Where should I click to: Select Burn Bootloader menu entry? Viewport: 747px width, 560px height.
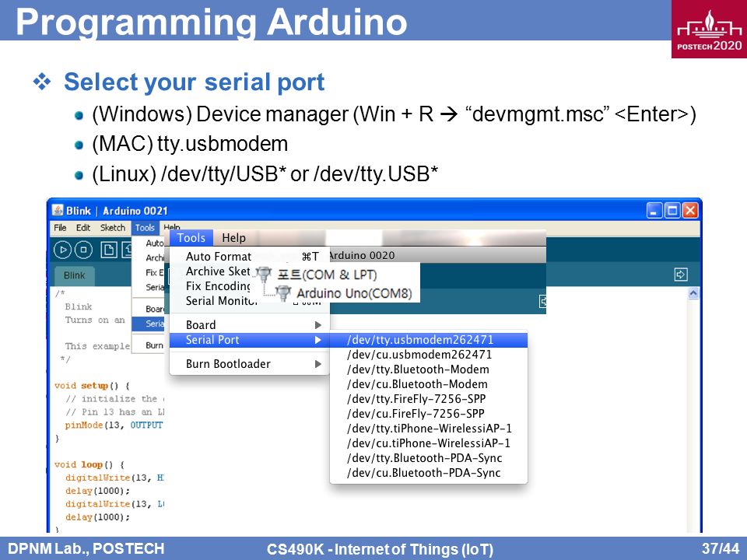click(x=249, y=364)
